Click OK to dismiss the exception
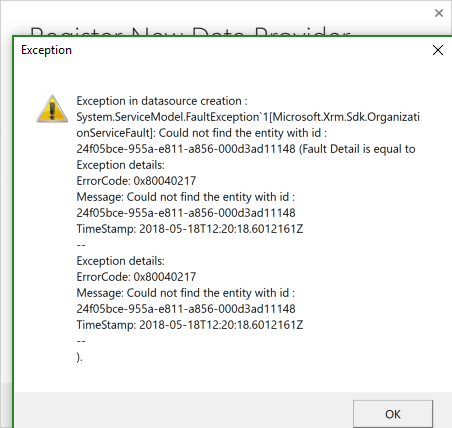The width and height of the screenshot is (452, 428). (393, 414)
